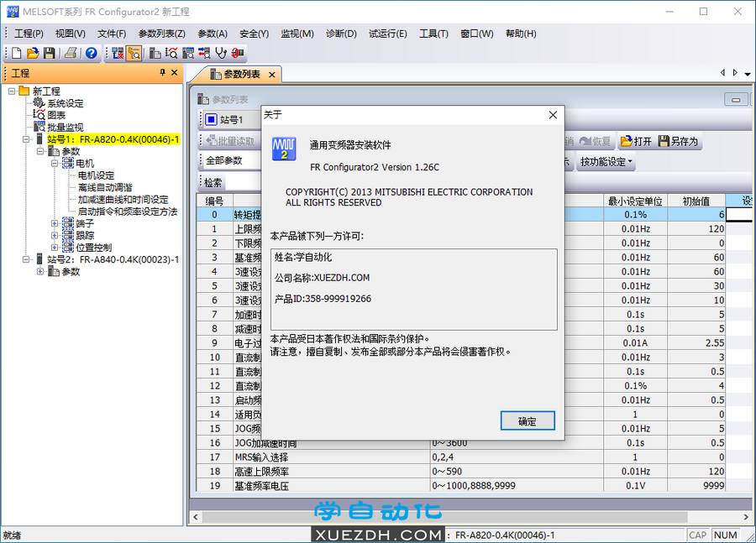The height and width of the screenshot is (543, 756).
Task: Open the 视图(V) menu
Action: (71, 34)
